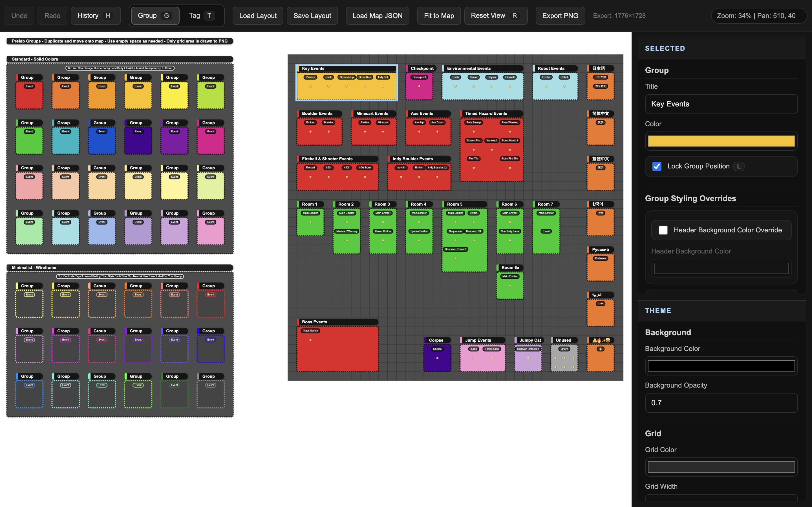Viewport: 812px width, 507px height.
Task: Select the emoji-titled group header
Action: click(x=600, y=340)
